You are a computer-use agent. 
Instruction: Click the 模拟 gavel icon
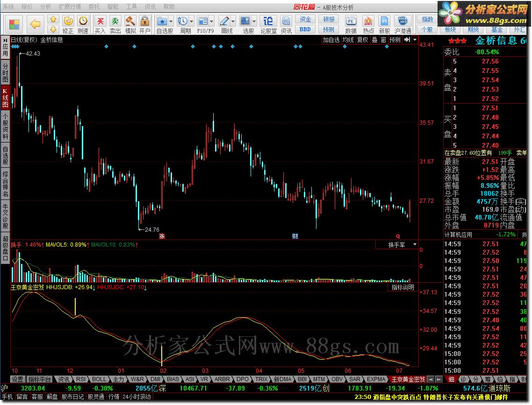(130, 21)
